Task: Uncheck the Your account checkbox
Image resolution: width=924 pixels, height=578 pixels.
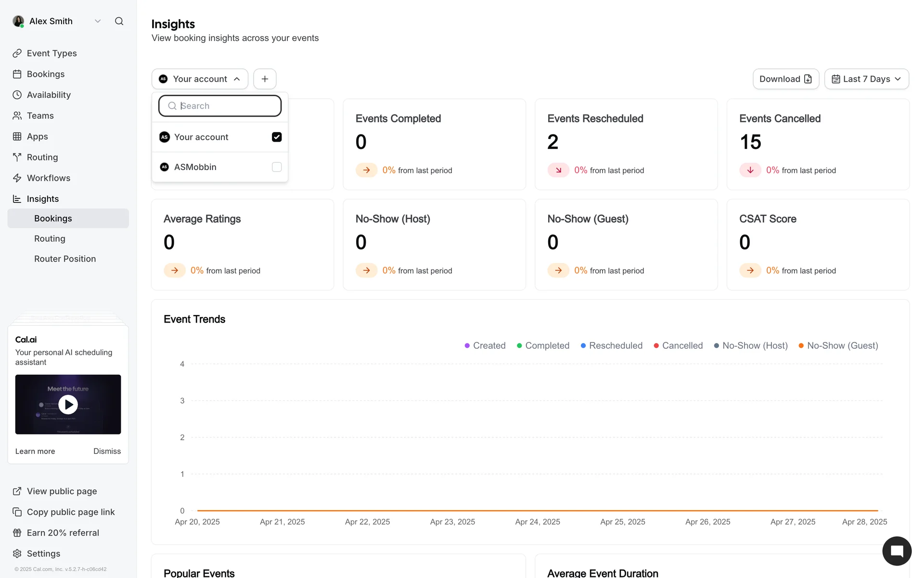Action: click(x=277, y=137)
